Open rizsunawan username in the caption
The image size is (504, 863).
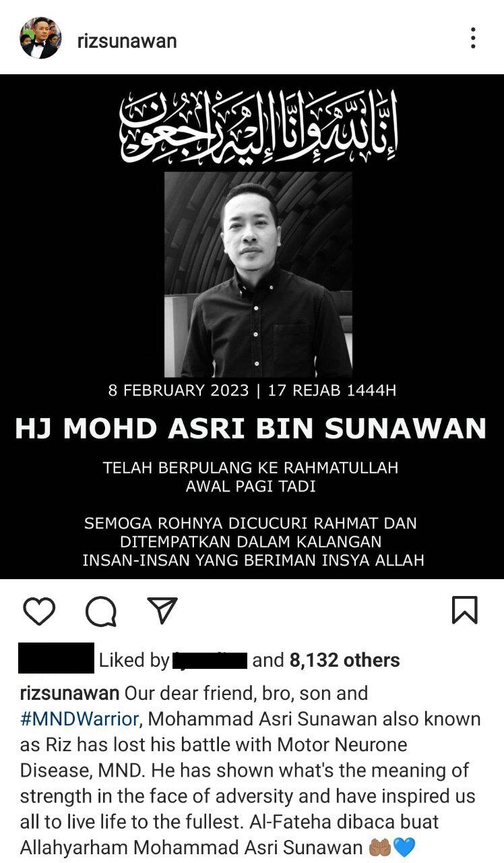pos(69,693)
